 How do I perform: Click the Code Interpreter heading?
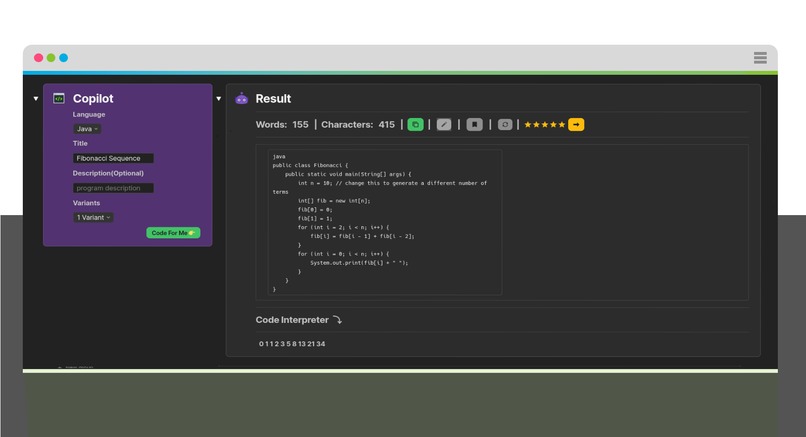point(292,320)
